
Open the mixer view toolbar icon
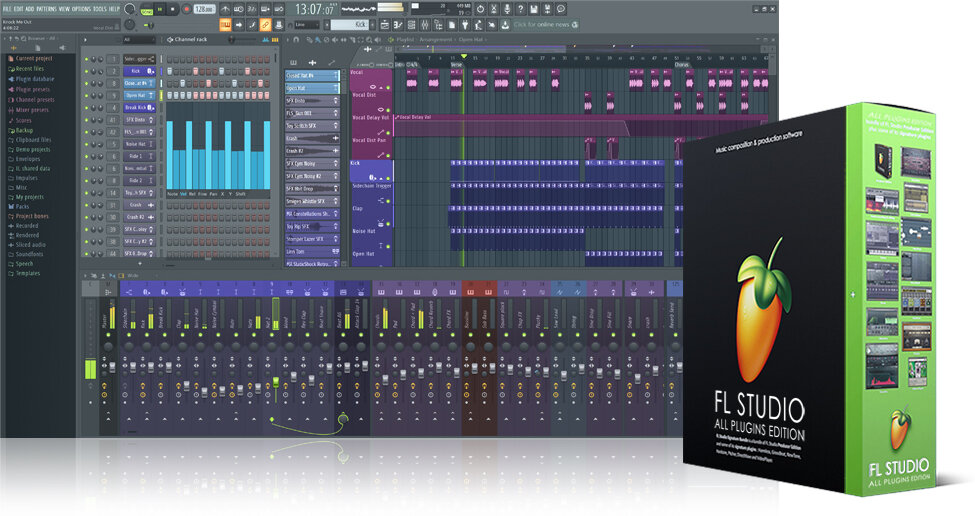click(x=425, y=25)
